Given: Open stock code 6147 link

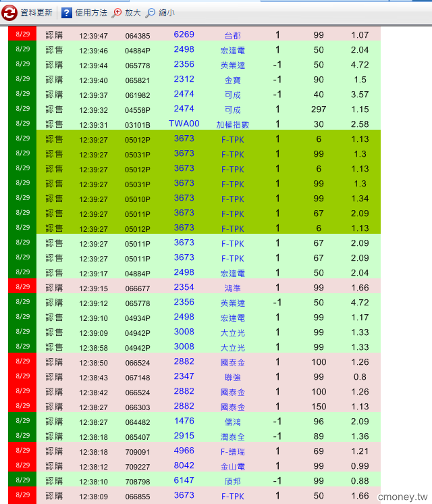Looking at the screenshot, I should 184,480.
